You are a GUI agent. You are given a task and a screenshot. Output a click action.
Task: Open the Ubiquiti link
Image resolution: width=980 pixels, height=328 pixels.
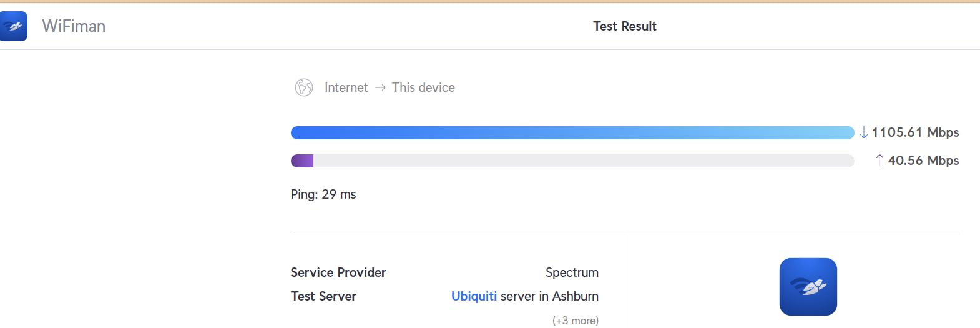[x=474, y=296]
